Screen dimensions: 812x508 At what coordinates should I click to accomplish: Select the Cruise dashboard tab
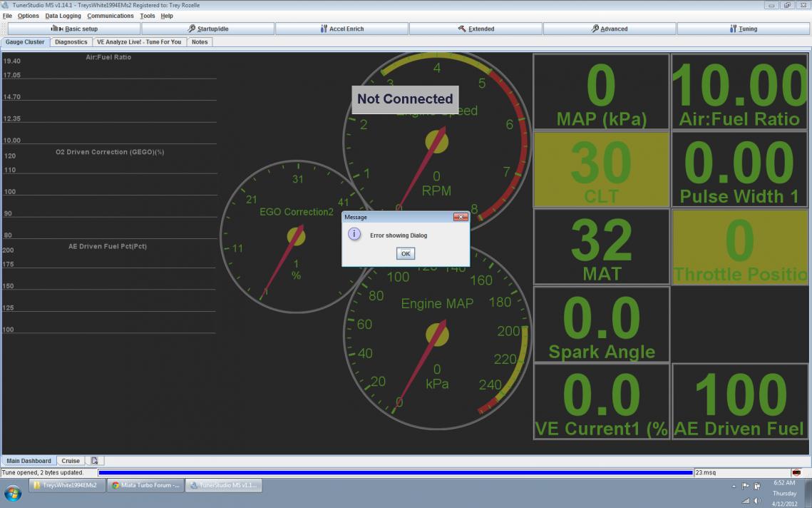(71, 461)
